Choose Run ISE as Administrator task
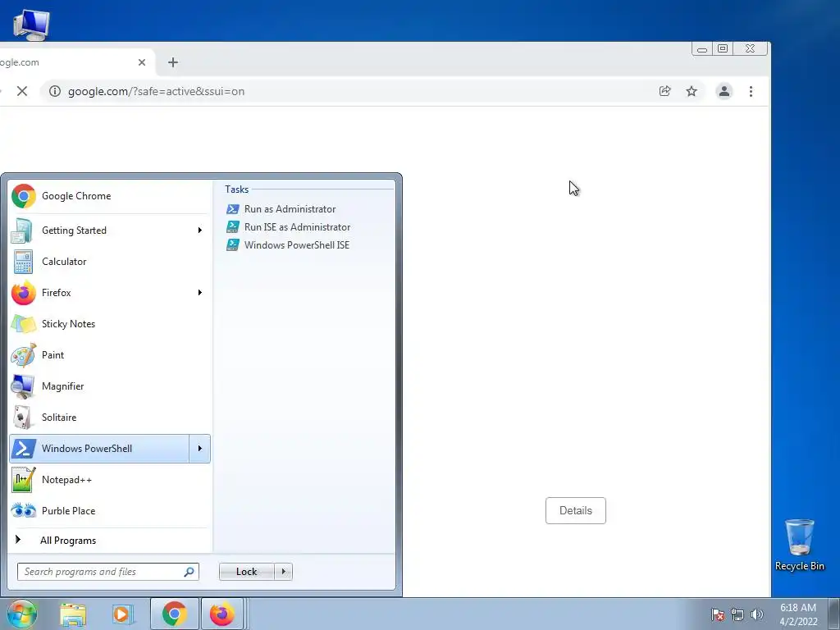The height and width of the screenshot is (630, 840). pos(289,227)
